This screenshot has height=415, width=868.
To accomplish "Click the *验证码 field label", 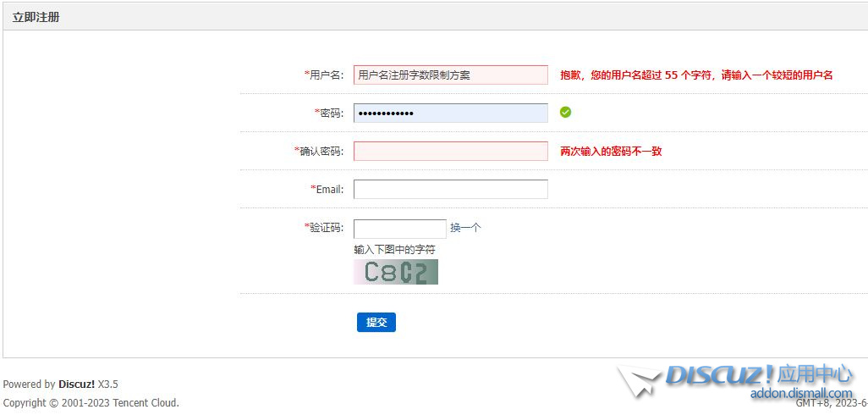I will [x=323, y=227].
